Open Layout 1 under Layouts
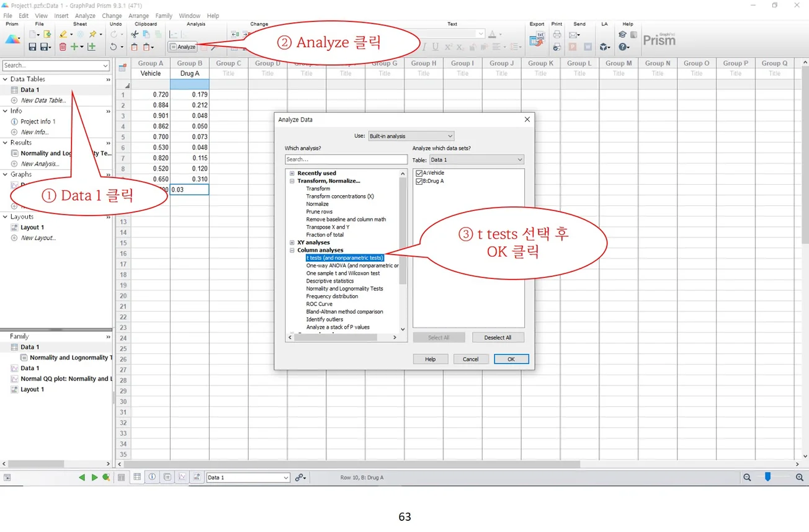 point(32,228)
